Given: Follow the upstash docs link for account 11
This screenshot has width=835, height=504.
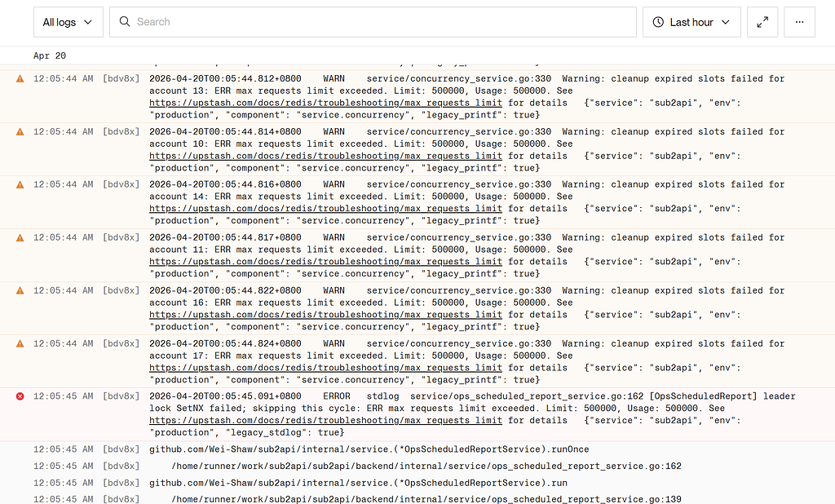Looking at the screenshot, I should click(325, 262).
